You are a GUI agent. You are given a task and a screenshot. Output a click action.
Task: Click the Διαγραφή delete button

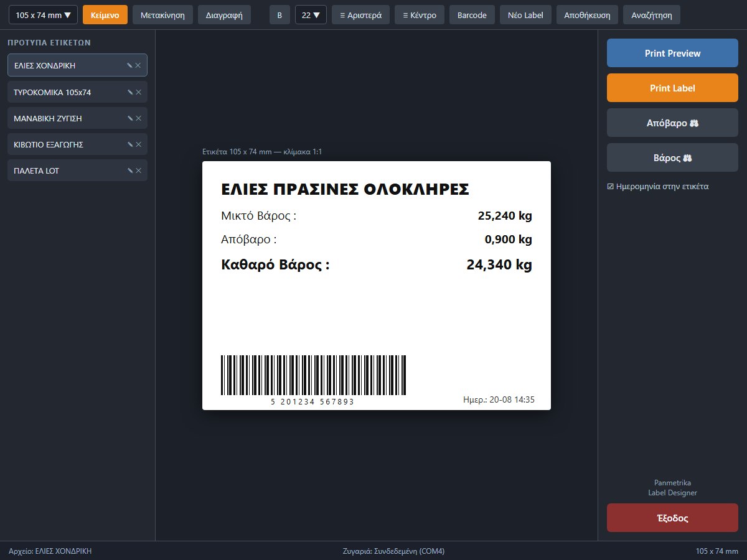click(x=224, y=15)
